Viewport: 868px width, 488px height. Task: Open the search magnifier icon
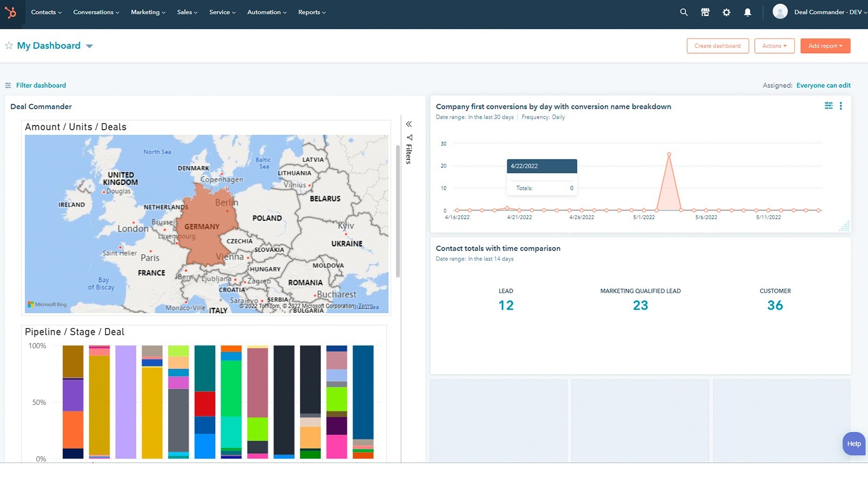pos(684,12)
